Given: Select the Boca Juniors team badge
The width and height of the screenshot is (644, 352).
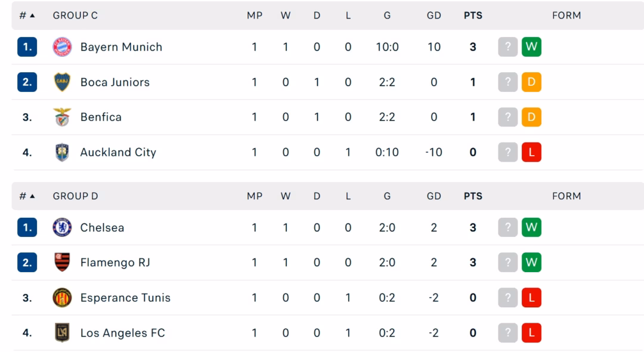Looking at the screenshot, I should tap(62, 82).
